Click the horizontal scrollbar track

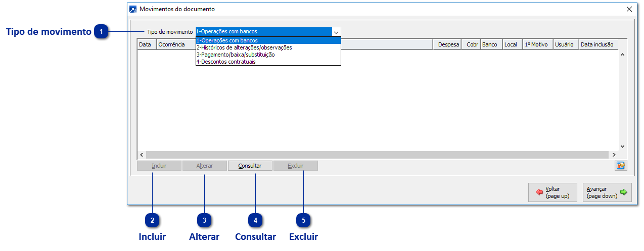pos(378,155)
